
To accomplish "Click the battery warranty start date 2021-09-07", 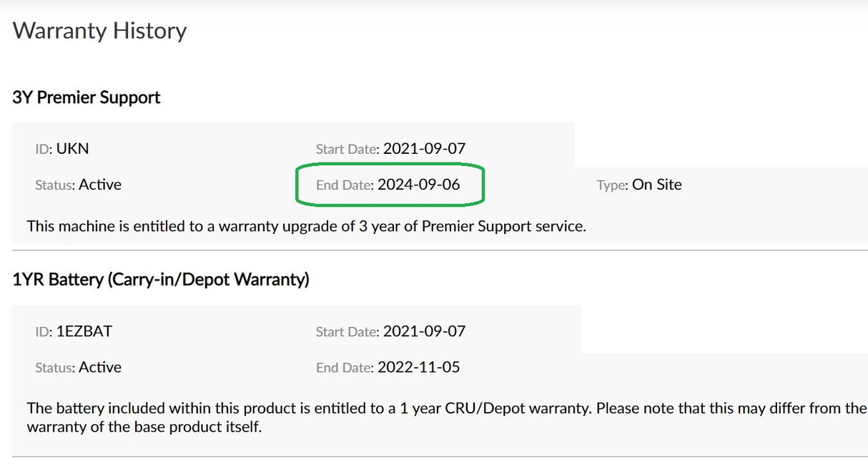I will pos(424,331).
